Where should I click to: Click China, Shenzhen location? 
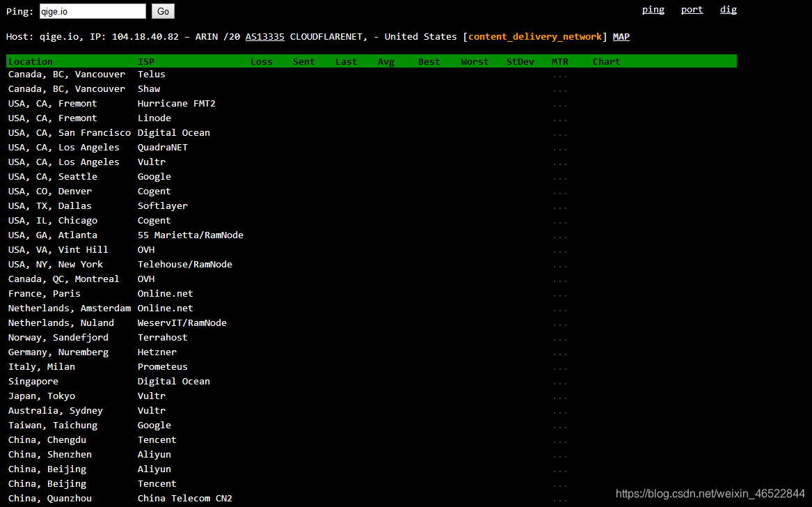coord(49,454)
